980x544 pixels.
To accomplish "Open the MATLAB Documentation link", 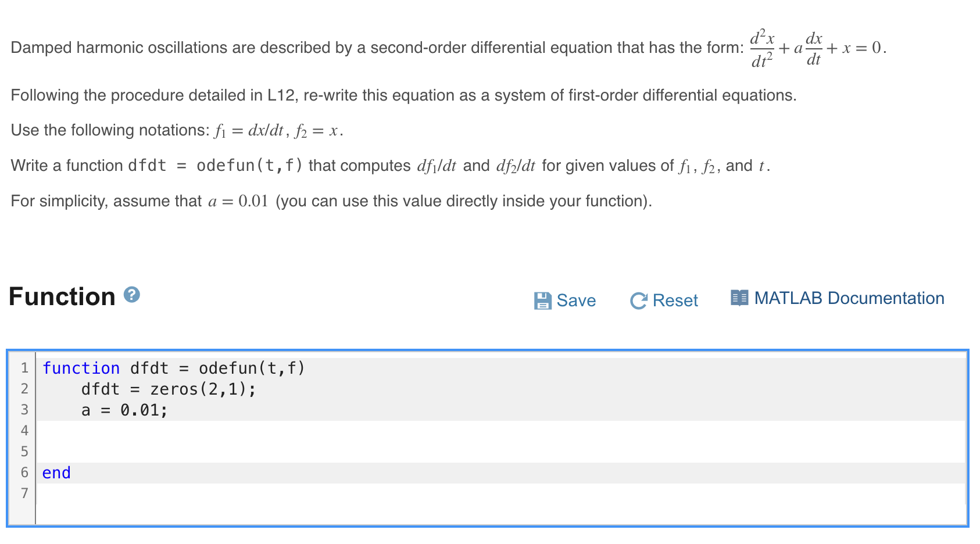I will click(x=849, y=298).
